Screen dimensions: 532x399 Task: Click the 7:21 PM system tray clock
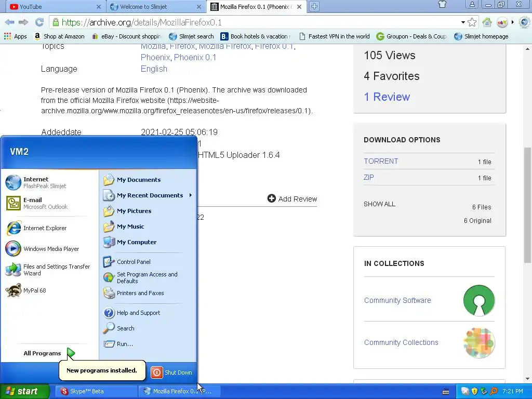click(x=513, y=391)
